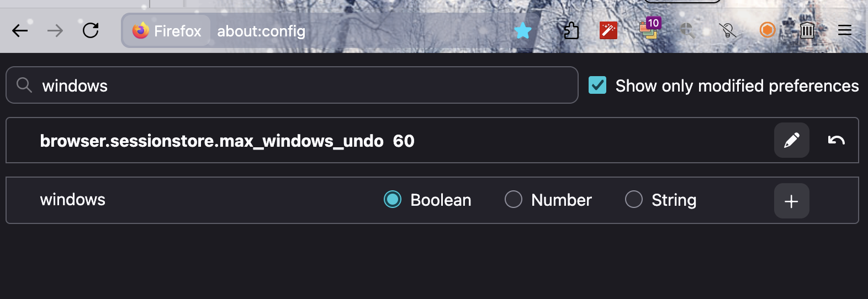Click the forward navigation arrow

[x=55, y=31]
